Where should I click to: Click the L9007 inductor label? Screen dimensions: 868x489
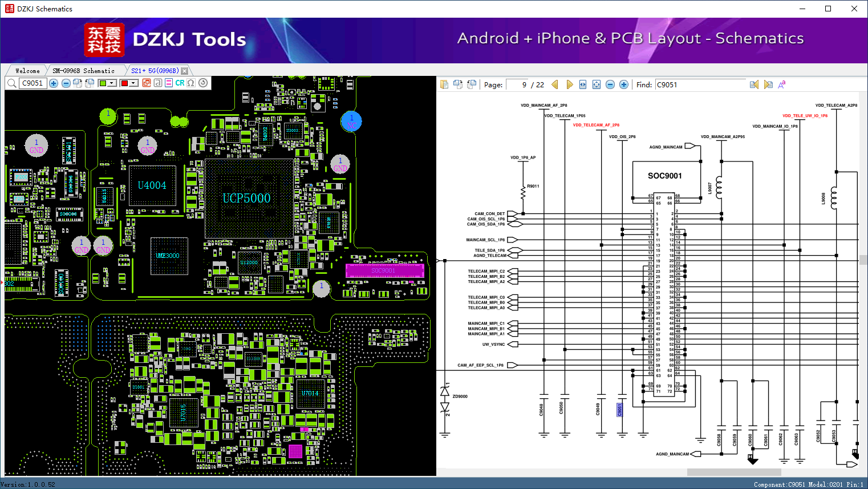tap(710, 188)
